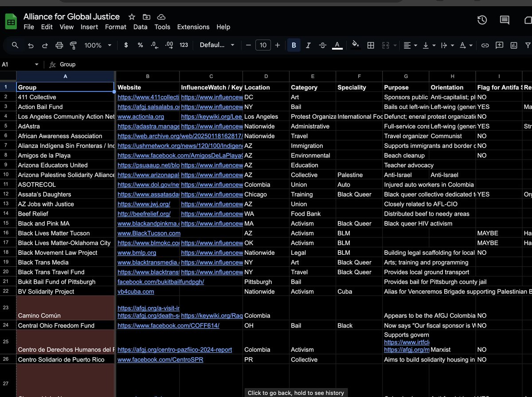532x397 pixels.
Task: Toggle bold formatting
Action: (x=293, y=45)
